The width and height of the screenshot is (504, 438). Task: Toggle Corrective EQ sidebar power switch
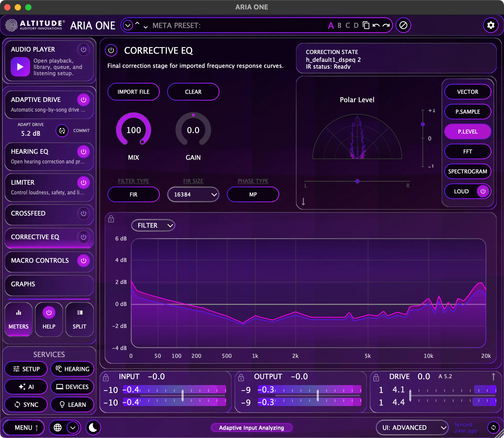pyautogui.click(x=84, y=237)
